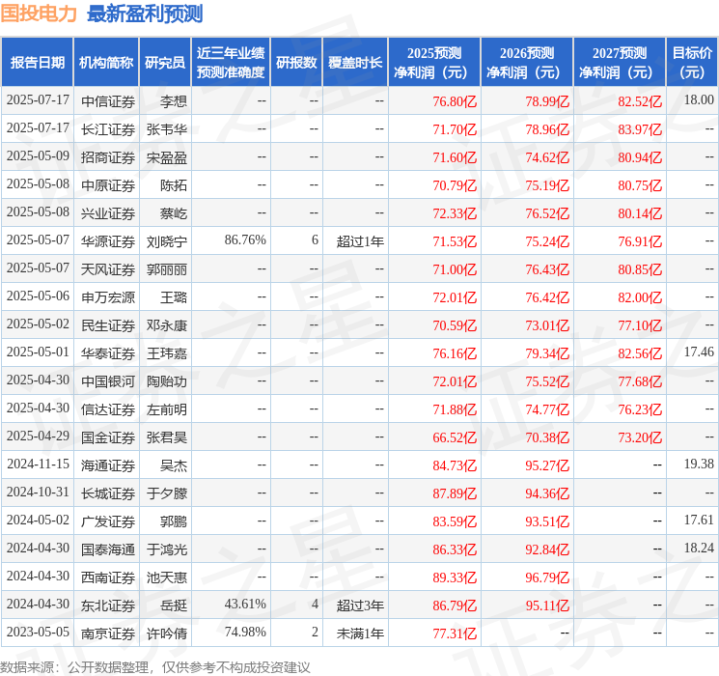Viewport: 719px width, 676px height.
Task: Click 兴业证券 institution cell
Action: coord(108,213)
